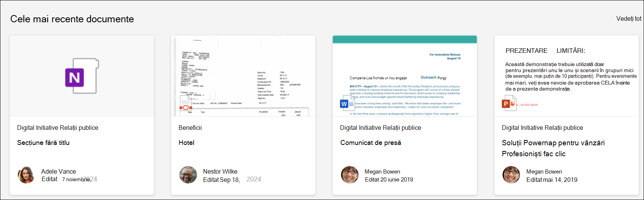This screenshot has height=200, width=644.
Task: Click the name 'Nestor Wilke'
Action: click(x=220, y=171)
